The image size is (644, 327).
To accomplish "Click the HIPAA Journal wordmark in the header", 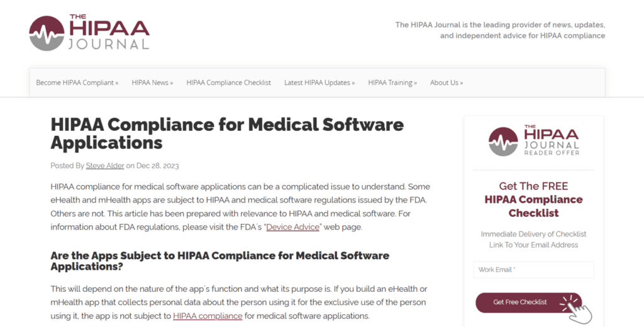I will (x=109, y=33).
